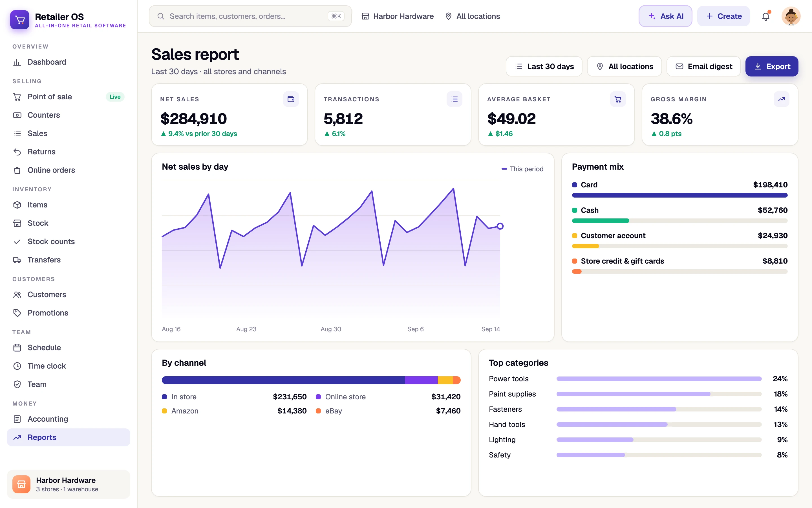Click the store icon beside Harbor Hardware header
The width and height of the screenshot is (812, 508).
point(365,16)
